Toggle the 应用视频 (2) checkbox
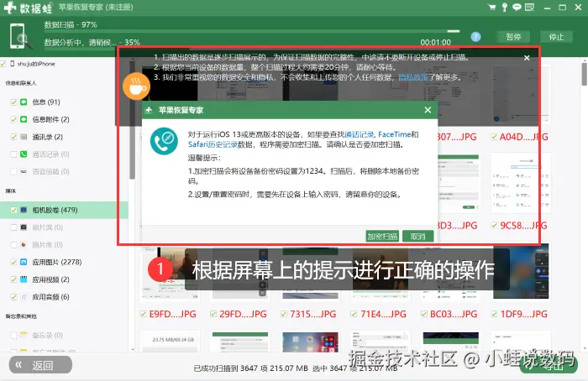Screen dimensions: 588x381 click(14, 279)
